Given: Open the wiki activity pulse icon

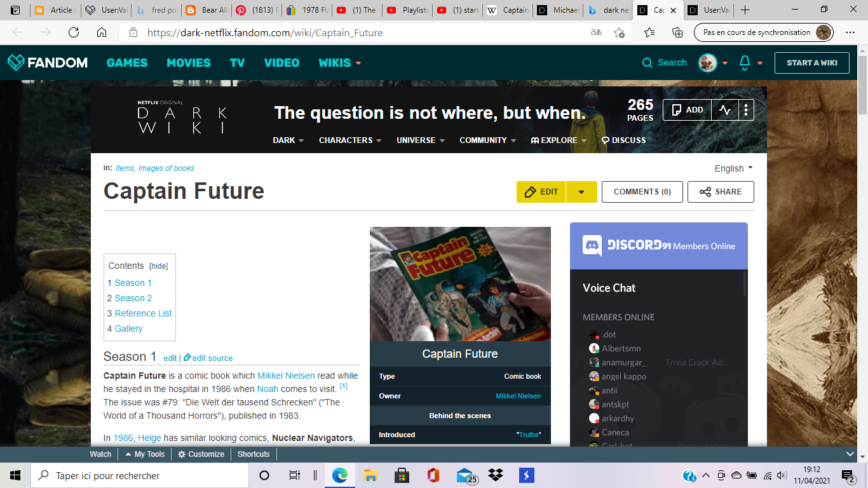Looking at the screenshot, I should [725, 110].
